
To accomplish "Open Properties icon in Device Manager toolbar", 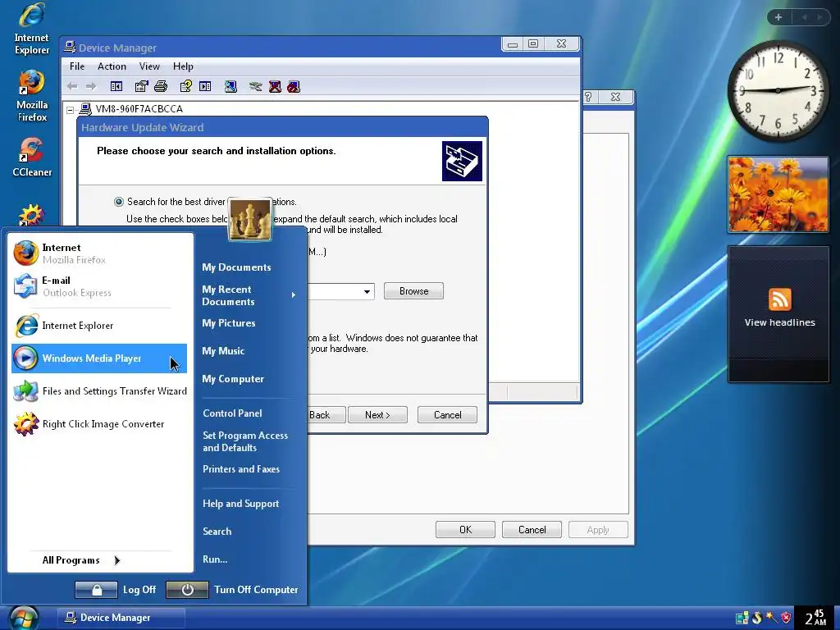I will (x=141, y=86).
